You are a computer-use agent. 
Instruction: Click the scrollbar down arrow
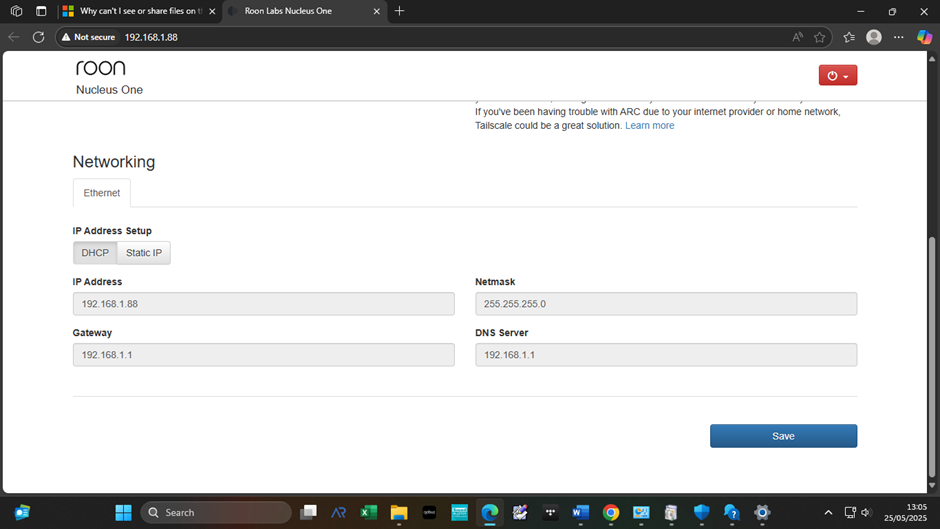coord(932,486)
